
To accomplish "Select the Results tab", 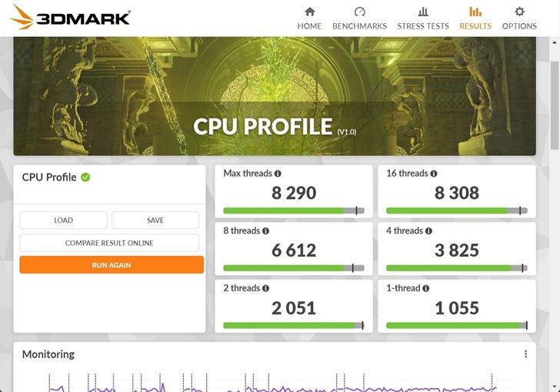I will coord(475,18).
